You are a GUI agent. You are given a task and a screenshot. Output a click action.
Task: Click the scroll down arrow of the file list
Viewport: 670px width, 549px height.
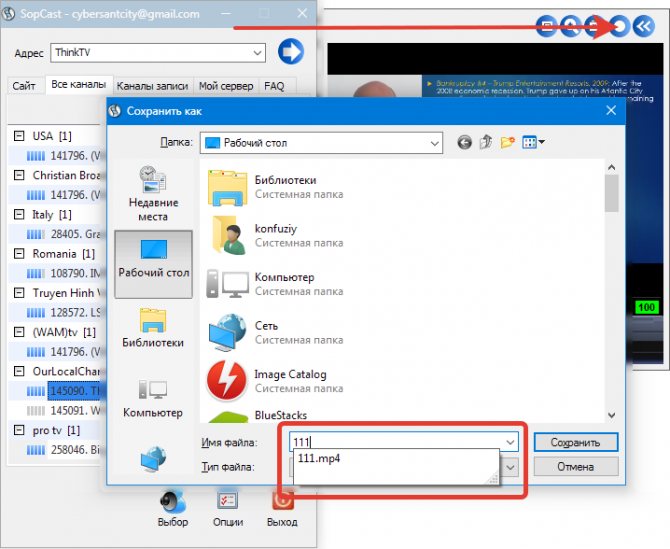(611, 415)
